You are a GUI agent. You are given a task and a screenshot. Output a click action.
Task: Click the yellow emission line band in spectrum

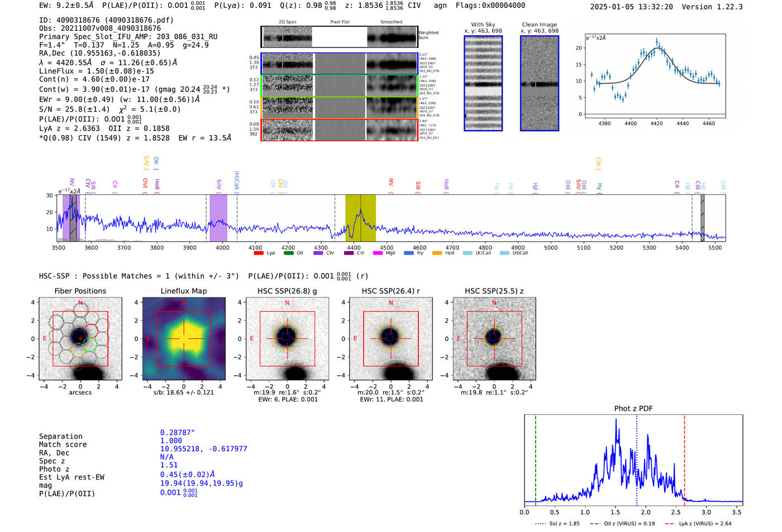tap(360, 218)
